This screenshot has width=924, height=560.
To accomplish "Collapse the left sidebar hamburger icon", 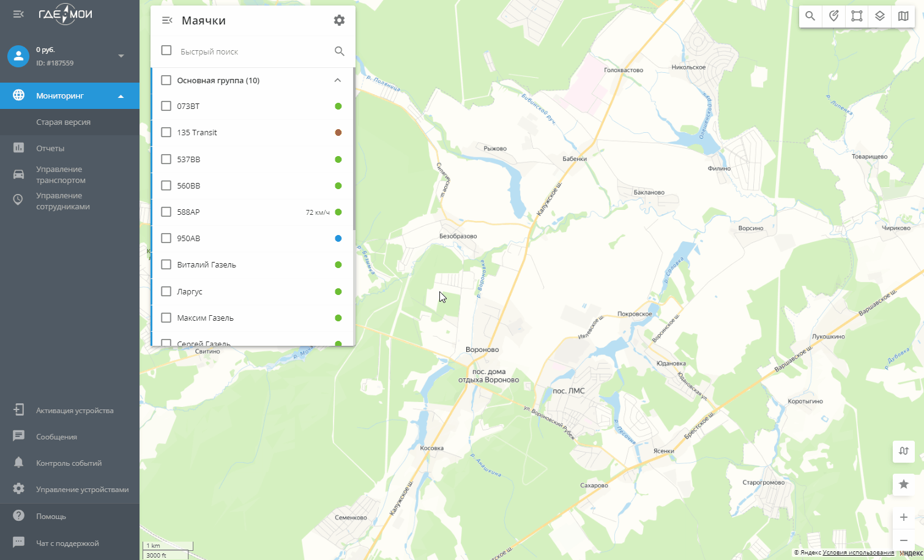I will pos(18,13).
